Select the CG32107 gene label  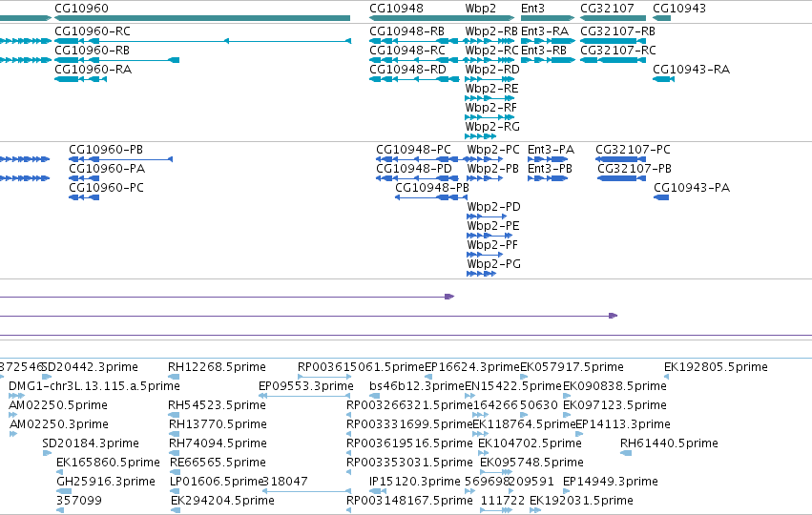(x=607, y=9)
